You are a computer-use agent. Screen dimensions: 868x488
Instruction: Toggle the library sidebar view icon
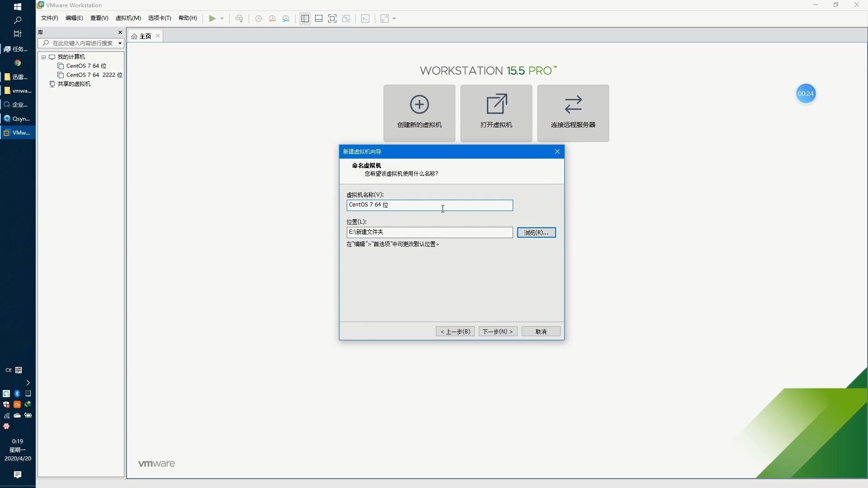tap(305, 19)
